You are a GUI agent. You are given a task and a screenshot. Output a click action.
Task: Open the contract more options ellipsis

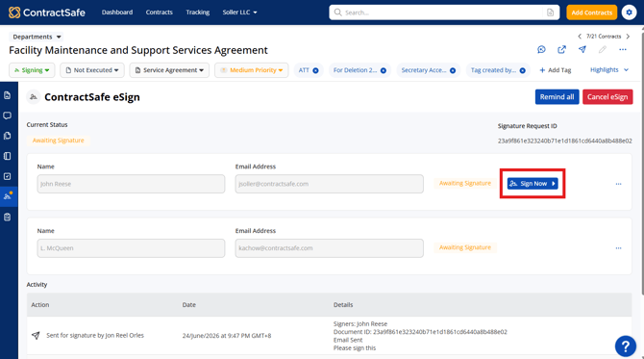[623, 49]
